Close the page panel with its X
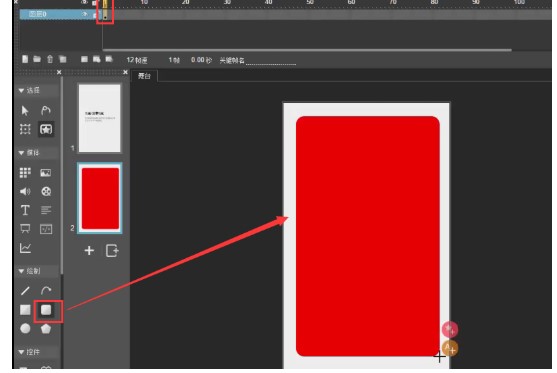557x373 pixels. (125, 72)
